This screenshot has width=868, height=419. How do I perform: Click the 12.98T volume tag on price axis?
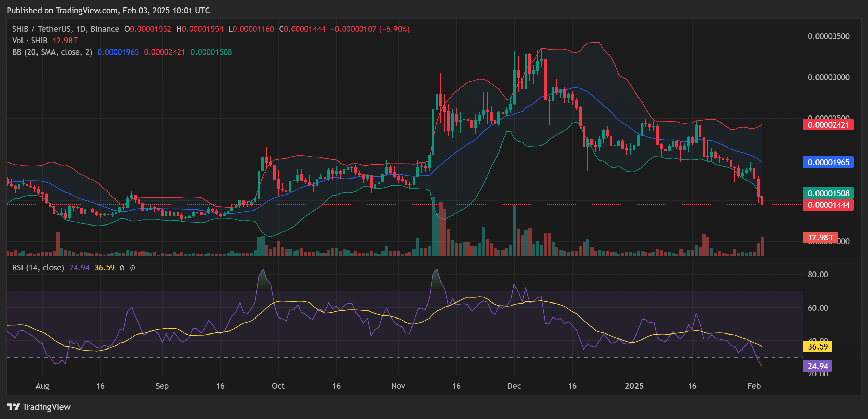pyautogui.click(x=820, y=237)
